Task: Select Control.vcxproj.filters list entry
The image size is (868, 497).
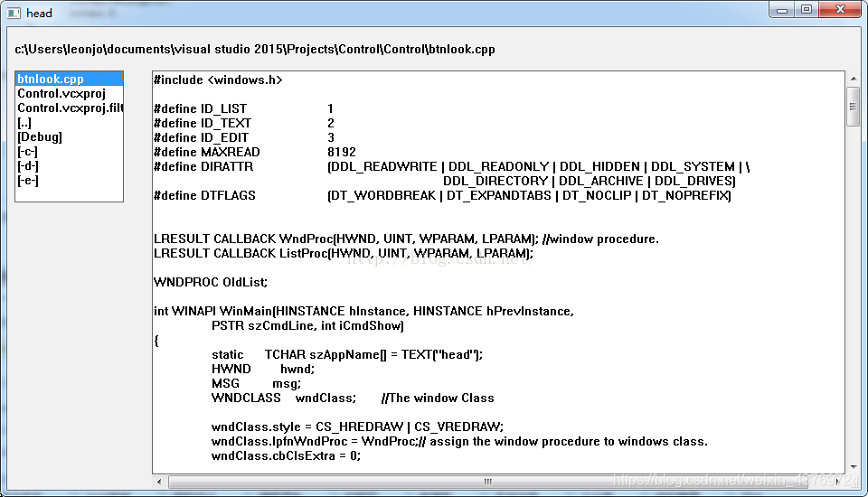Action: point(70,108)
